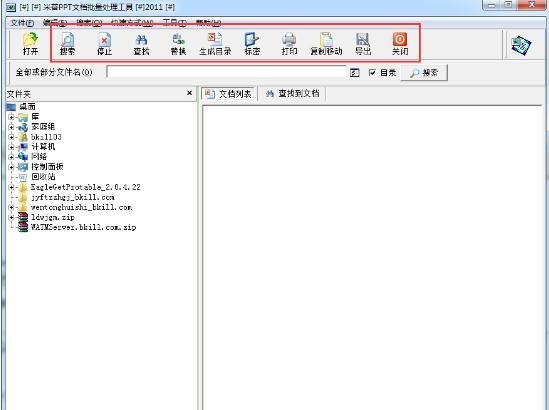Click the 打开 (Open) toolbar icon
The height and width of the screenshot is (410, 549).
coord(30,44)
